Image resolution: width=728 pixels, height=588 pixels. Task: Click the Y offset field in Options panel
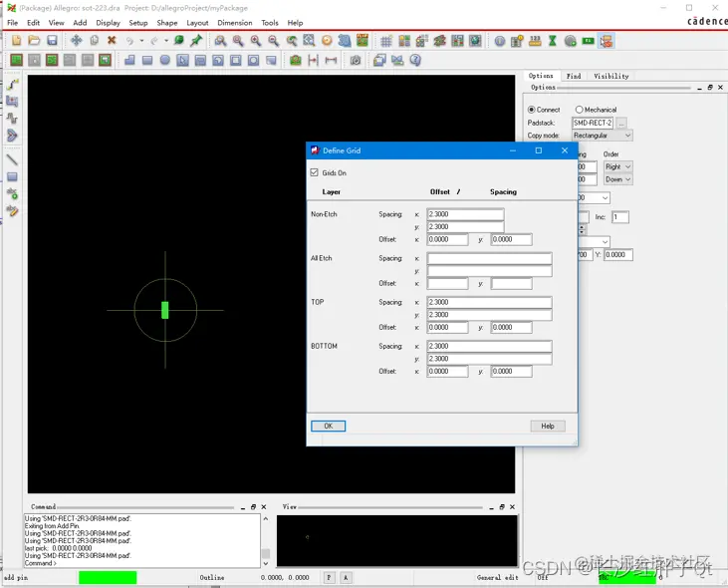tap(618, 254)
